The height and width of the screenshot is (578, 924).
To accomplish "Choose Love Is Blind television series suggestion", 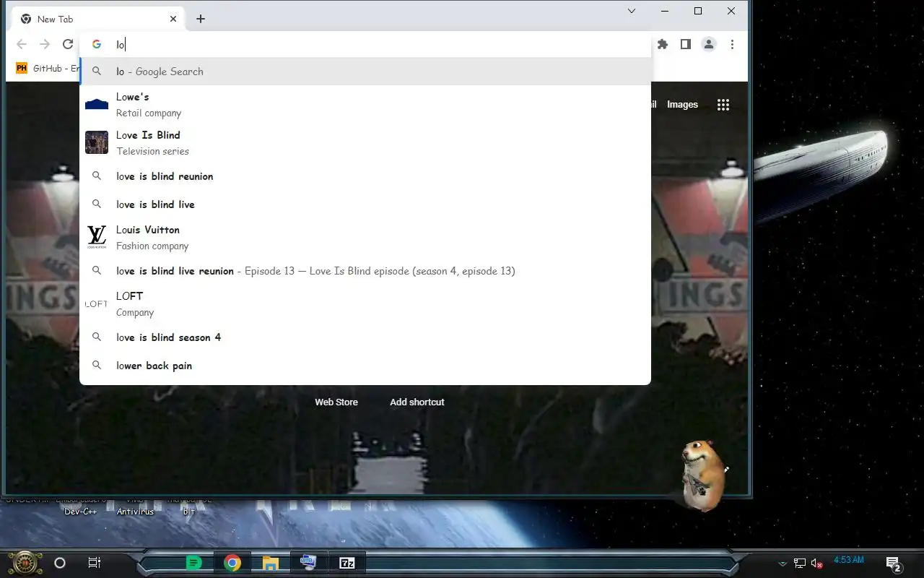I will (x=365, y=143).
